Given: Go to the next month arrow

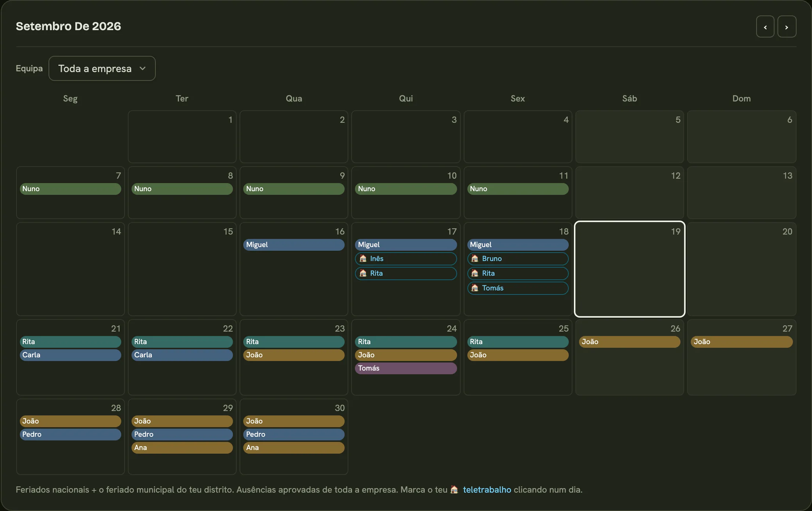Looking at the screenshot, I should (787, 26).
